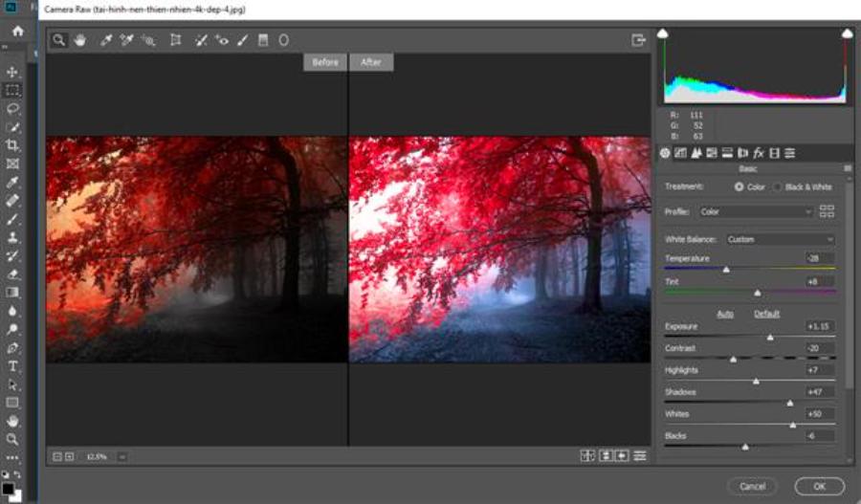Image resolution: width=861 pixels, height=504 pixels.
Task: Open the Tone Curve panel icon
Action: pos(680,153)
